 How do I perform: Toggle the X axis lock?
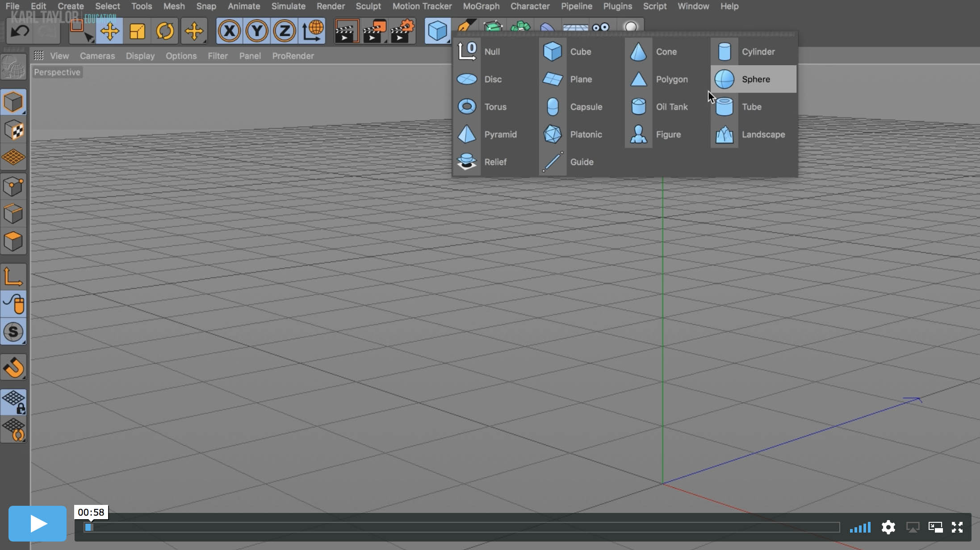pos(229,30)
